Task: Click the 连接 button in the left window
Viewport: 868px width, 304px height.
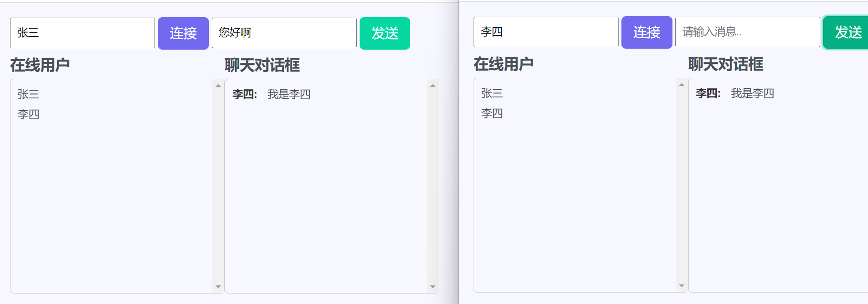Action: coord(183,33)
